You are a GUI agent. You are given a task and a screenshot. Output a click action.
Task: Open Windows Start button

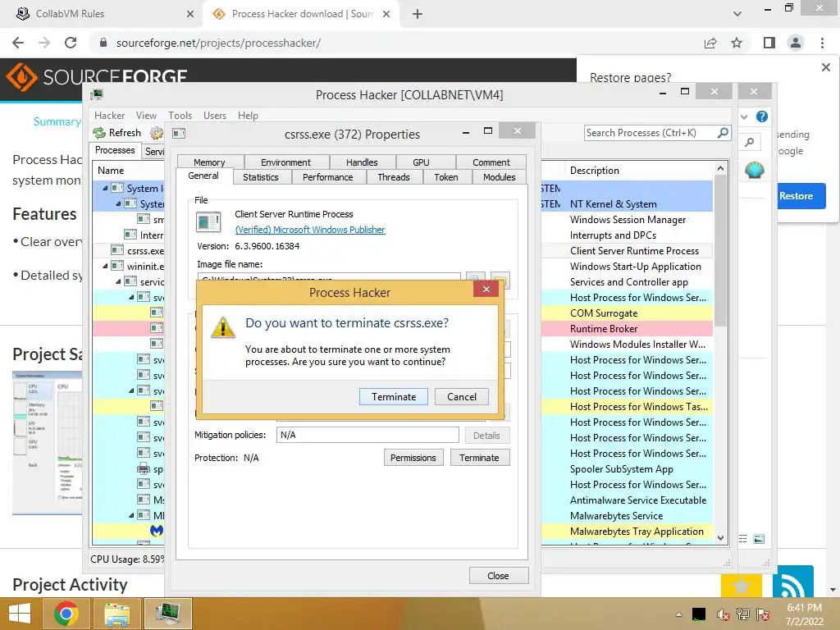click(x=20, y=614)
